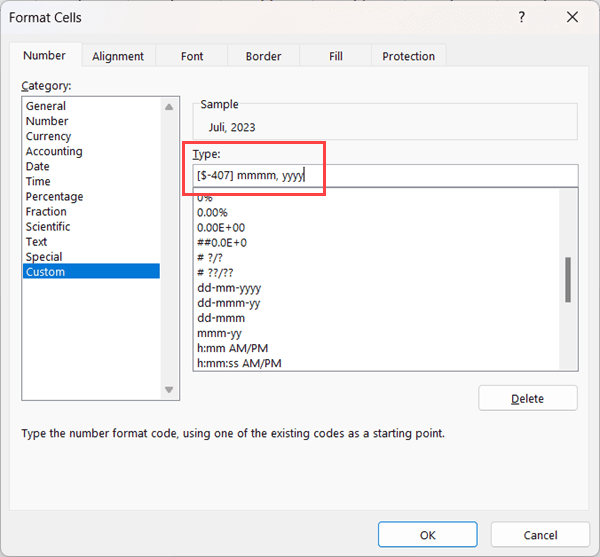The width and height of the screenshot is (600, 557).
Task: Select the dd-mmm format code
Action: coord(376,318)
